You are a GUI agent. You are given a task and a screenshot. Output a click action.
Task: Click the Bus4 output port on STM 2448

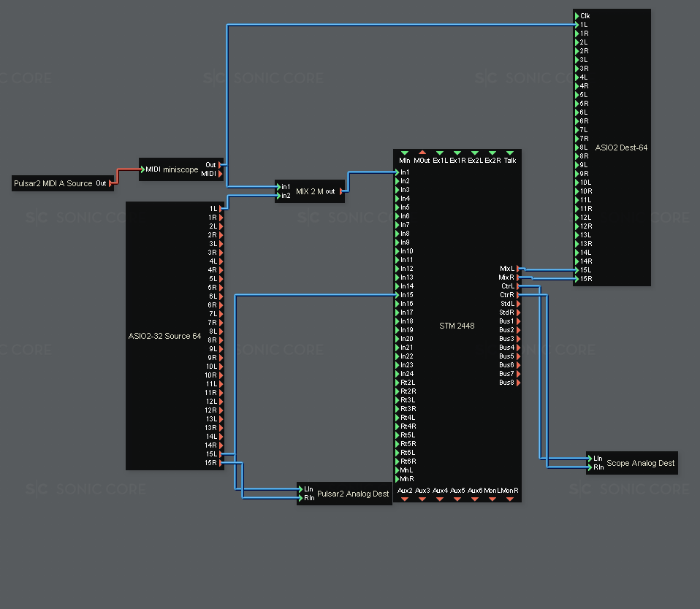click(518, 348)
